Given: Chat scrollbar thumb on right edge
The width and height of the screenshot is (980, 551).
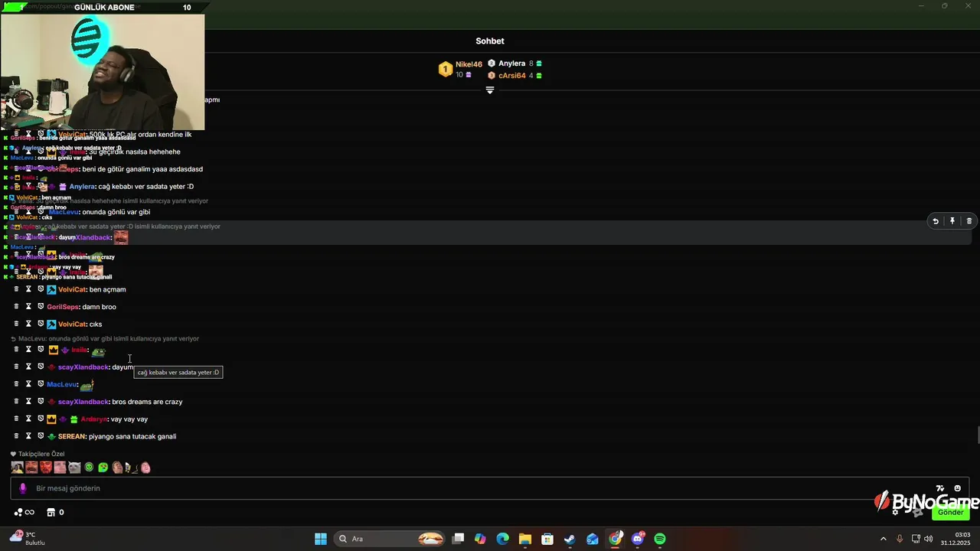Looking at the screenshot, I should tap(978, 436).
